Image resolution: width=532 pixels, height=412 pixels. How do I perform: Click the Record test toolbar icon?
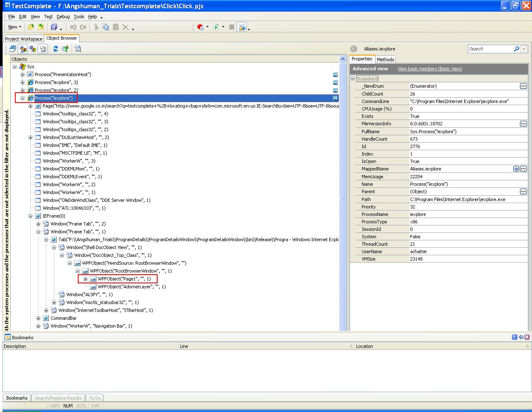coord(200,27)
